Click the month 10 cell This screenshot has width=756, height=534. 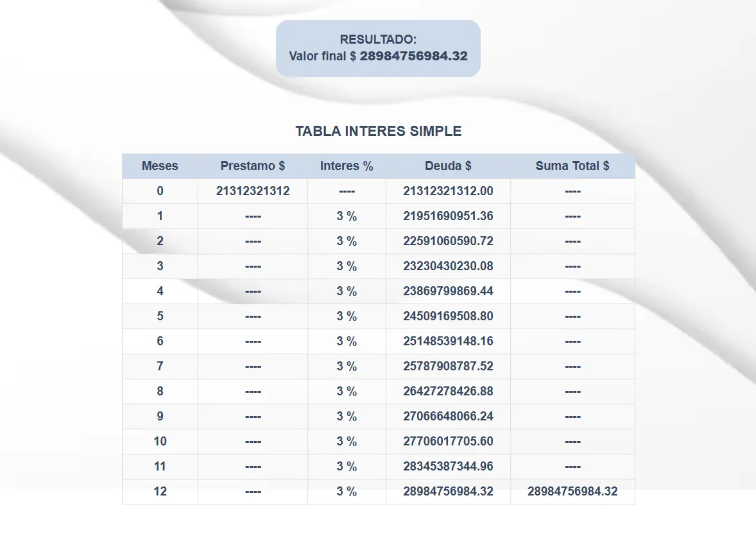pyautogui.click(x=160, y=442)
